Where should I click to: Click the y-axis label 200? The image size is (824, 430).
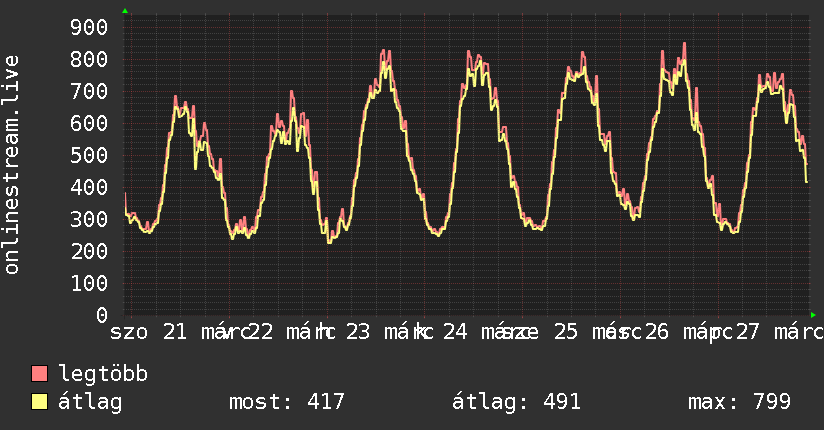89,251
